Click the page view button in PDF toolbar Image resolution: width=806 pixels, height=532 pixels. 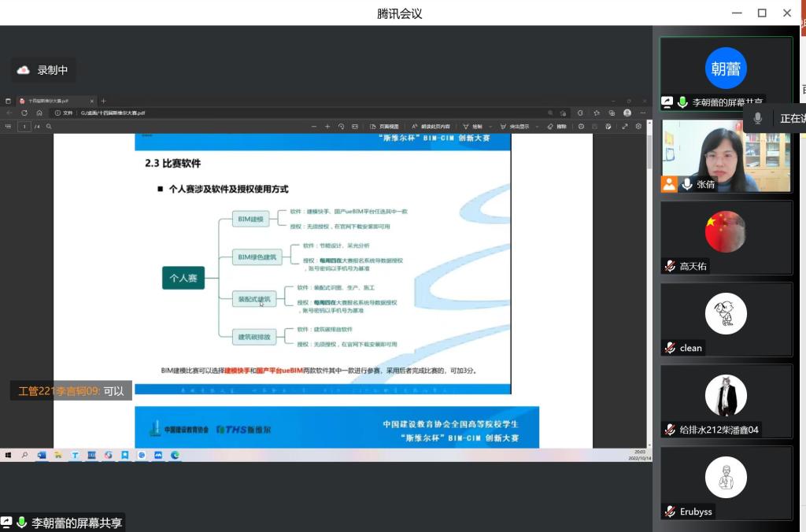385,126
